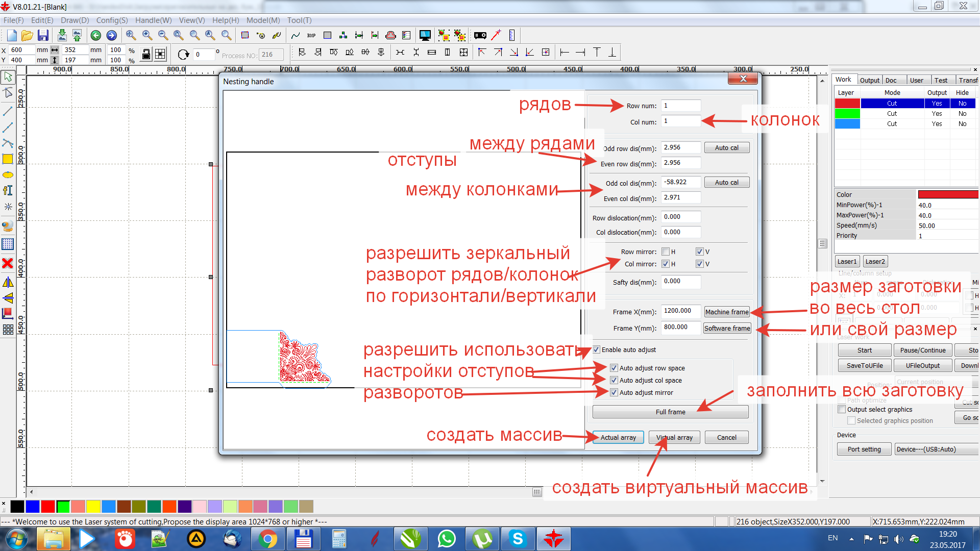
Task: Click the red X delete tool
Action: tap(8, 263)
